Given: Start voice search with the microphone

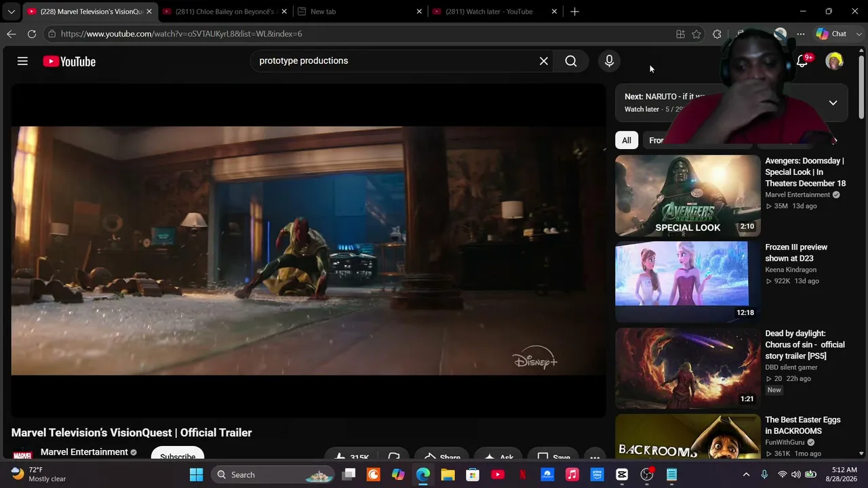Looking at the screenshot, I should tap(609, 61).
